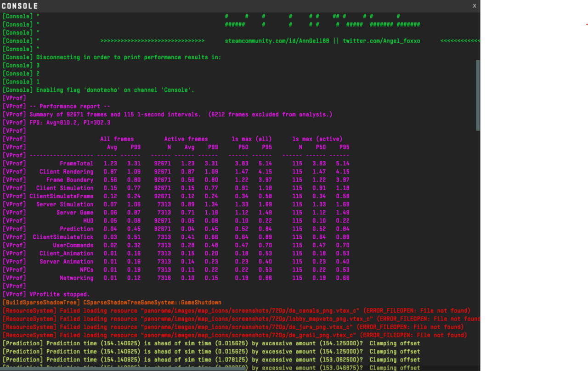Click the failed resource line for de_canals_png
588x371 pixels.
[x=237, y=311]
